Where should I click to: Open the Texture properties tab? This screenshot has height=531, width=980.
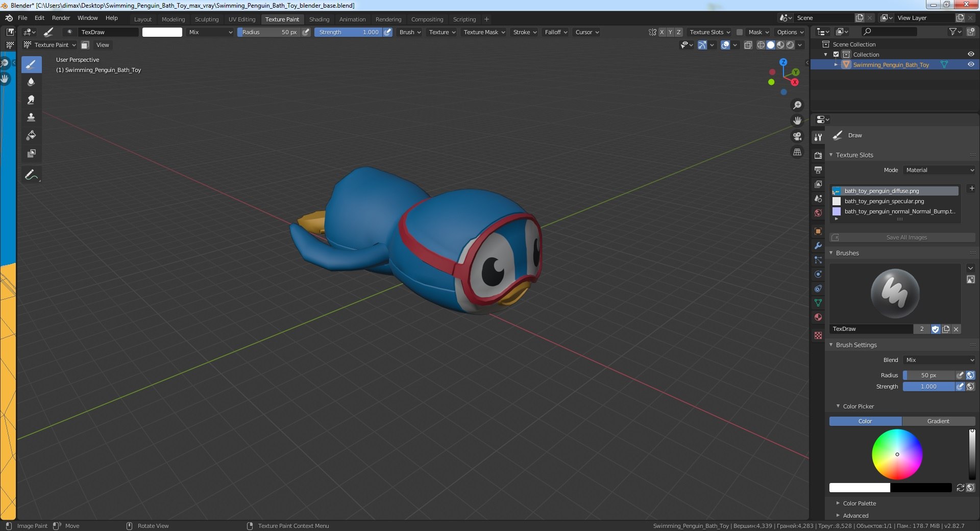[818, 335]
